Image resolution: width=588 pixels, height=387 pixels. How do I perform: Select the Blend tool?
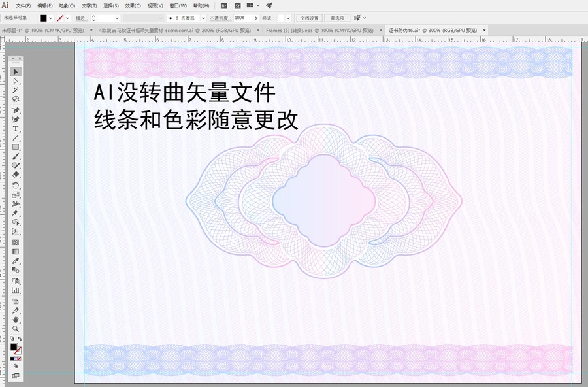[x=16, y=270]
